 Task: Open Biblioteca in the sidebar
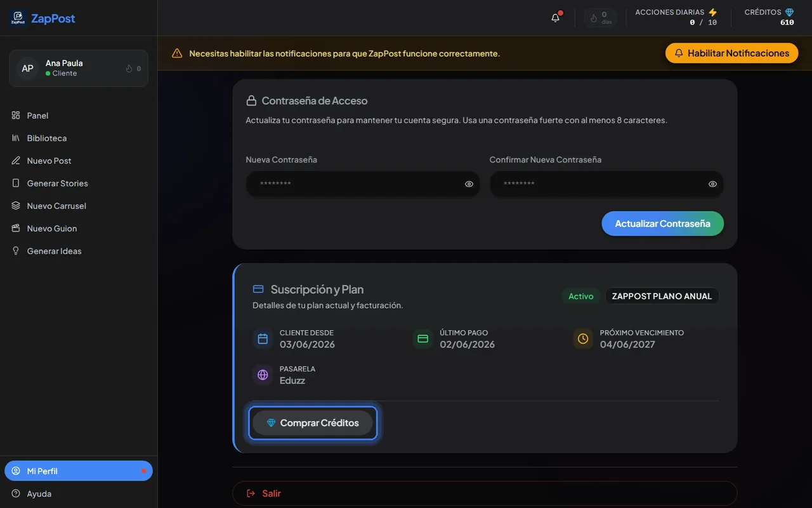[79, 138]
